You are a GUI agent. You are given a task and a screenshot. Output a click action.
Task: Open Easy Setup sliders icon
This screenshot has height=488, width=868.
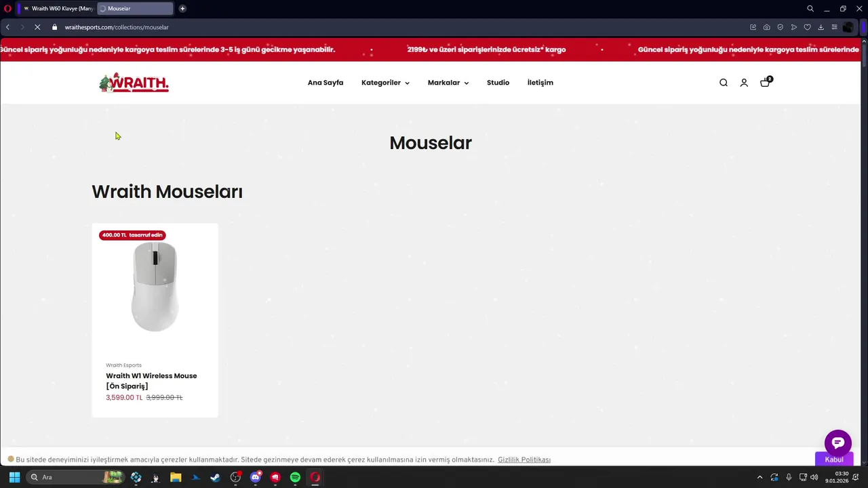pyautogui.click(x=835, y=27)
